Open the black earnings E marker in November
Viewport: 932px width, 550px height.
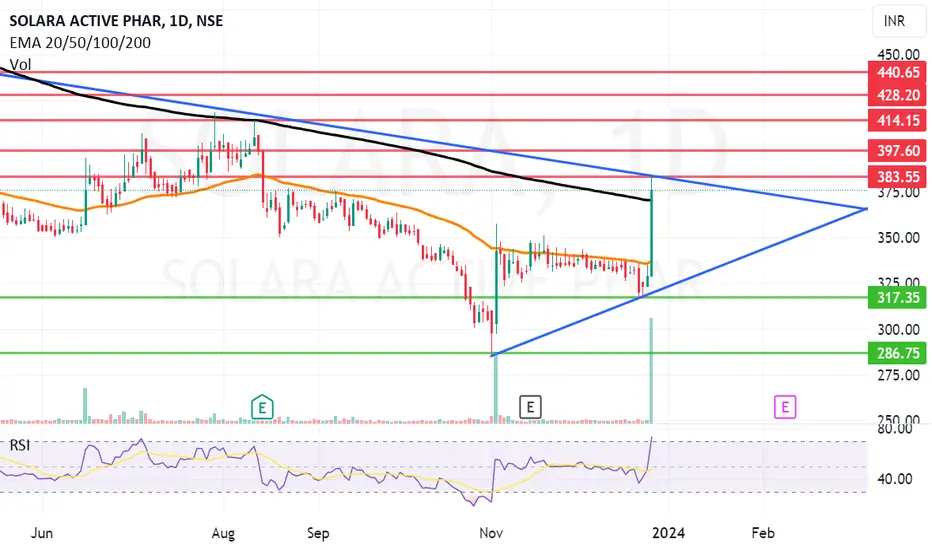pos(530,407)
